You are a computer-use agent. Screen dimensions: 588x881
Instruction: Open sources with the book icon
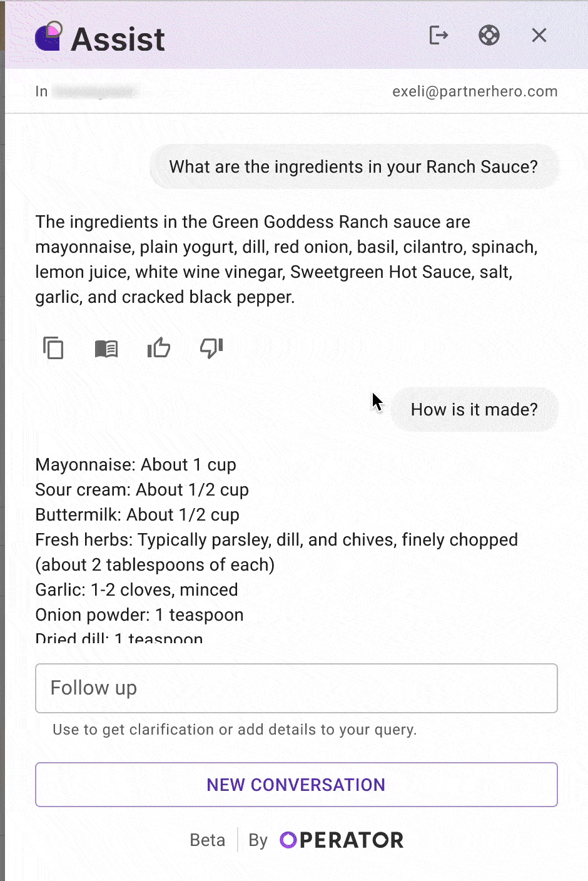pos(106,348)
